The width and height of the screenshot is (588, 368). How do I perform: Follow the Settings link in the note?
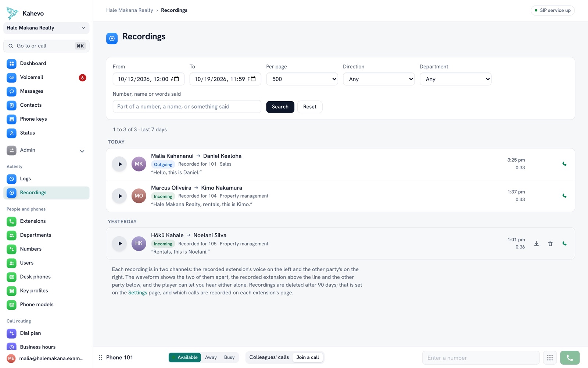pos(137,293)
